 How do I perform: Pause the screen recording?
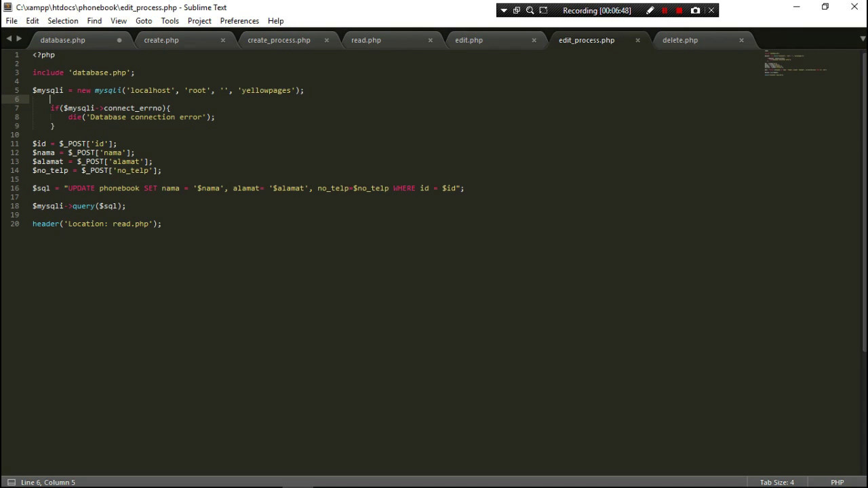pos(665,11)
